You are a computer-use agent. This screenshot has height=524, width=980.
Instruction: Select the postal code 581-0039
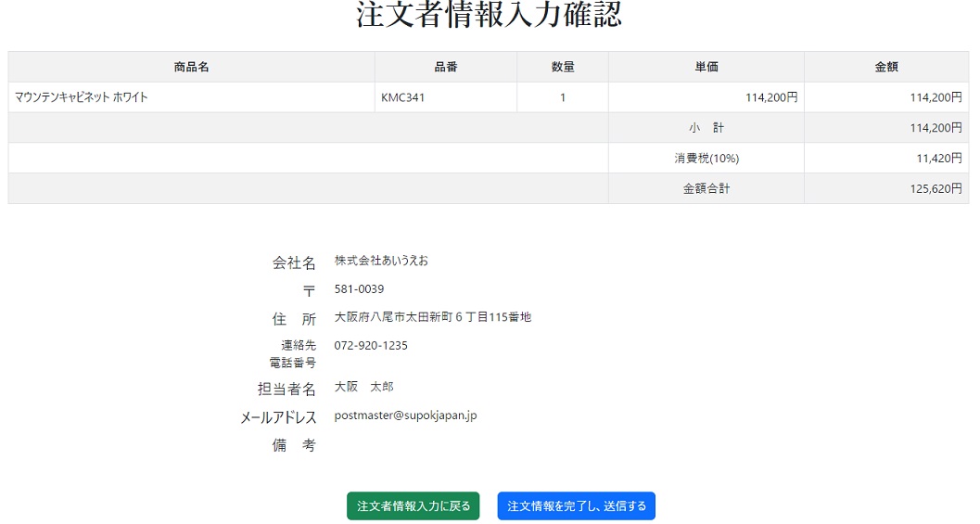tap(359, 288)
